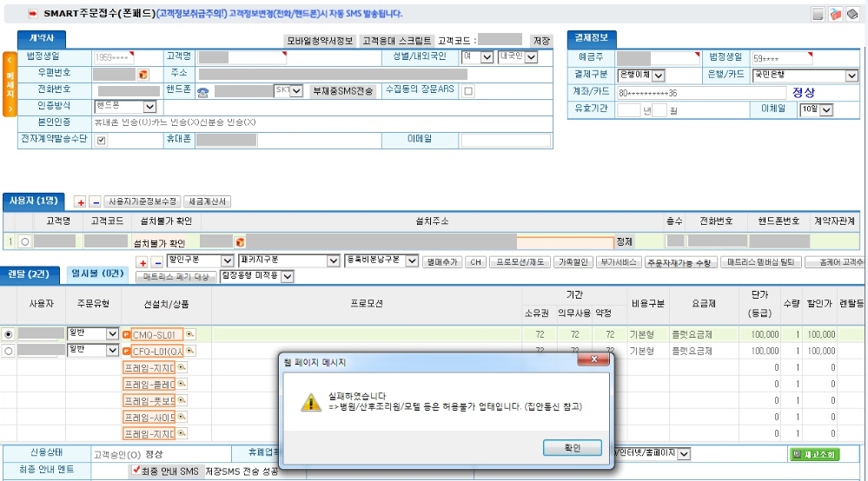Screen dimensions: 868x481
Task: Switch to the 일시불 (0건) tab
Action: [97, 273]
